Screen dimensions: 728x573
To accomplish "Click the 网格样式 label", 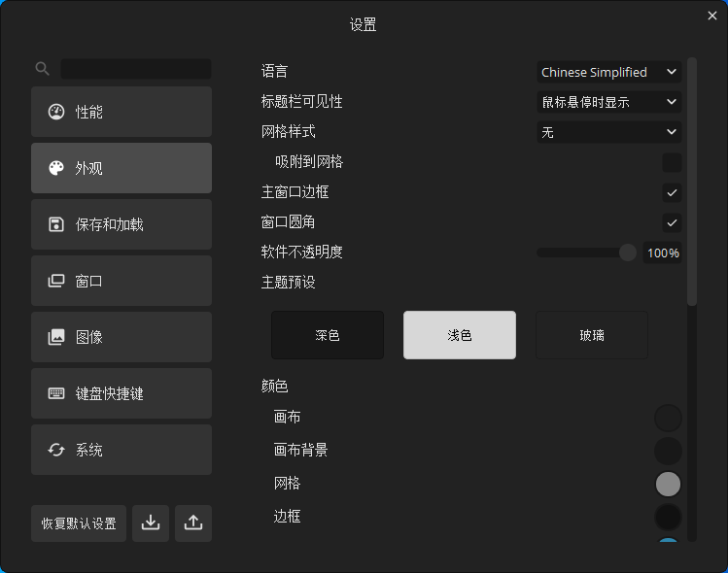I will (x=289, y=132).
